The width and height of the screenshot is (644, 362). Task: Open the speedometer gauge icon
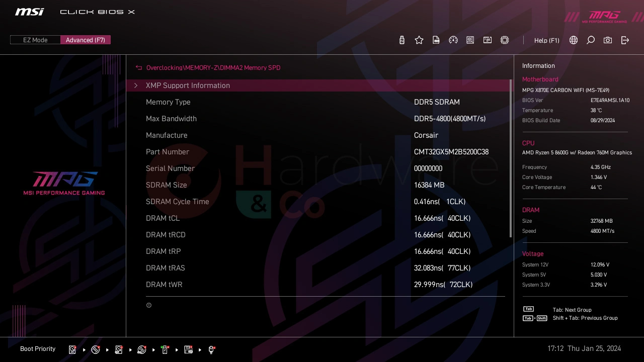453,40
